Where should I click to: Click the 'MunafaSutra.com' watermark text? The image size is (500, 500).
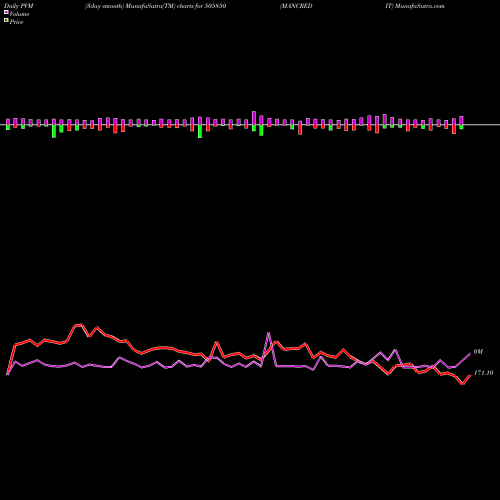(419, 6)
